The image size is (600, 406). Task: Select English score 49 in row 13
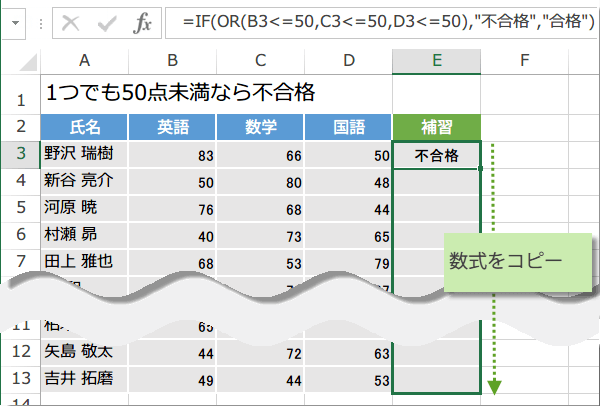tap(172, 379)
